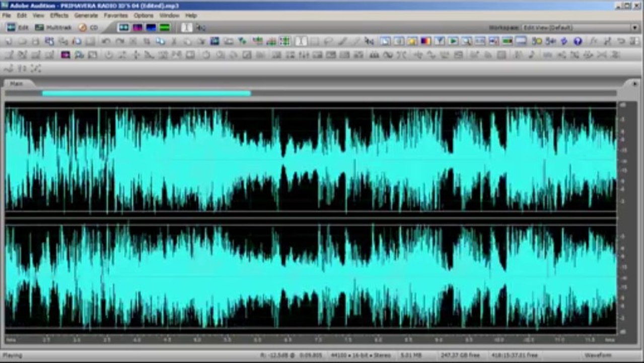Screen dimensions: 644x363
Task: Switch to Edit view
Action: point(18,28)
